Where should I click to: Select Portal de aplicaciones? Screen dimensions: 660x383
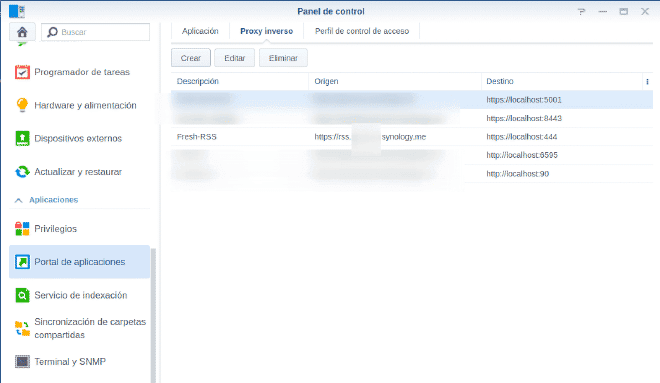pos(80,262)
